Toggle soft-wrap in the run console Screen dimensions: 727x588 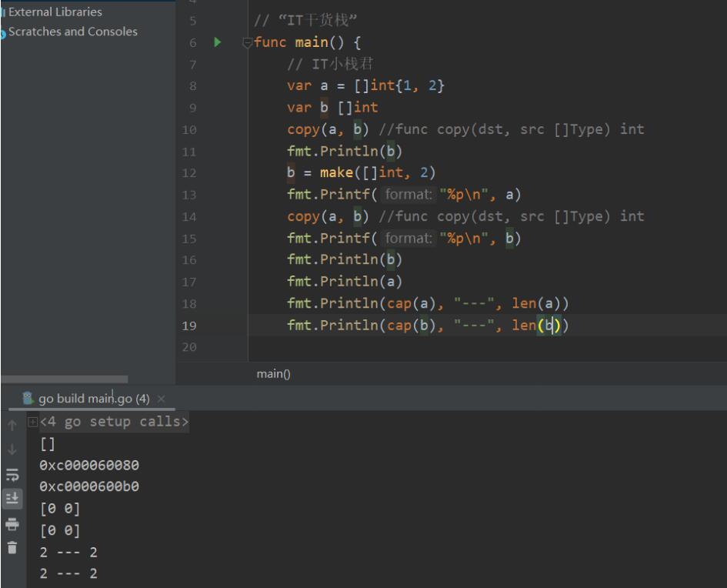point(12,473)
